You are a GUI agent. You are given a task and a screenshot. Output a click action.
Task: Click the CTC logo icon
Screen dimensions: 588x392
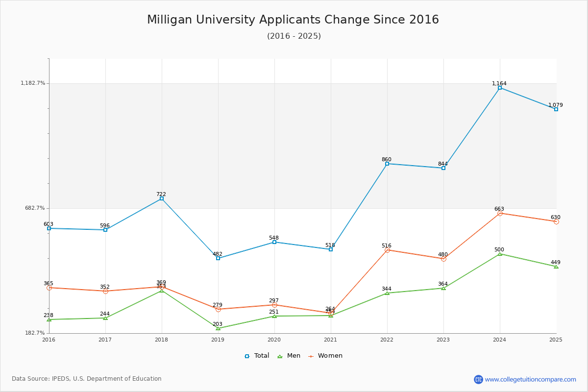478,379
